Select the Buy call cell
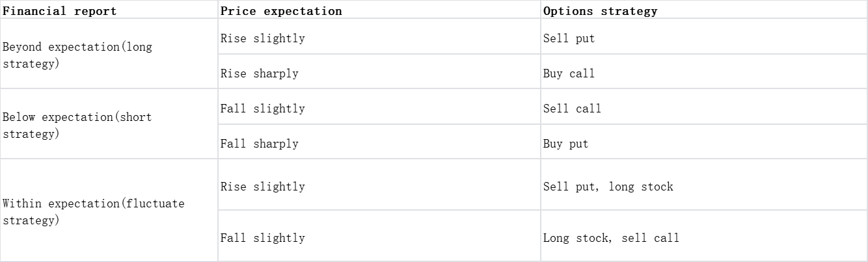 coord(569,73)
